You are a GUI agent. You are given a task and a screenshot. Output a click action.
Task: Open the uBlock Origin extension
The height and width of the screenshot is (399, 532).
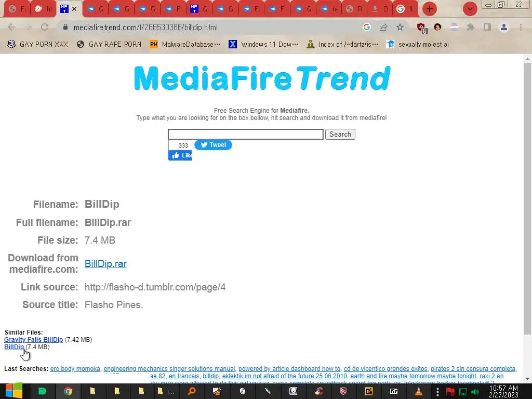tap(421, 28)
